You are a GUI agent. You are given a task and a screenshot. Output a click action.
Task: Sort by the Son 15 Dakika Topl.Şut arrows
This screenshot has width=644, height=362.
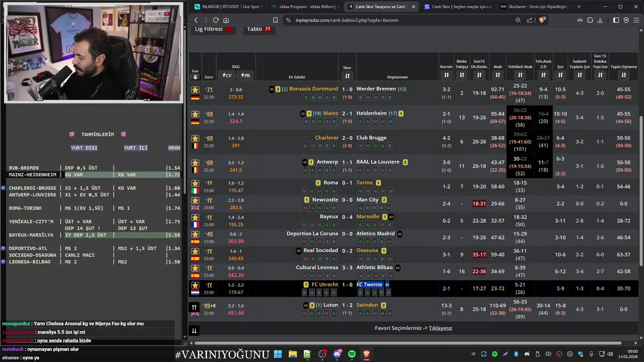point(600,75)
